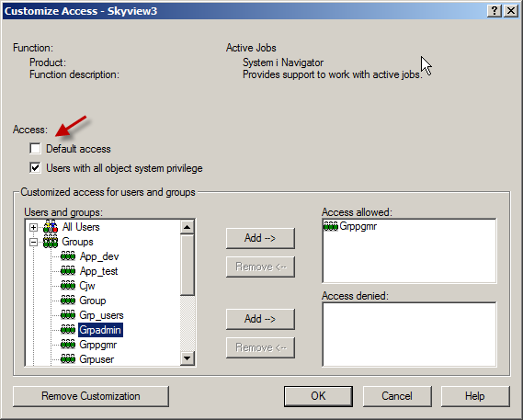Add selected group to Access denied

tap(260, 319)
